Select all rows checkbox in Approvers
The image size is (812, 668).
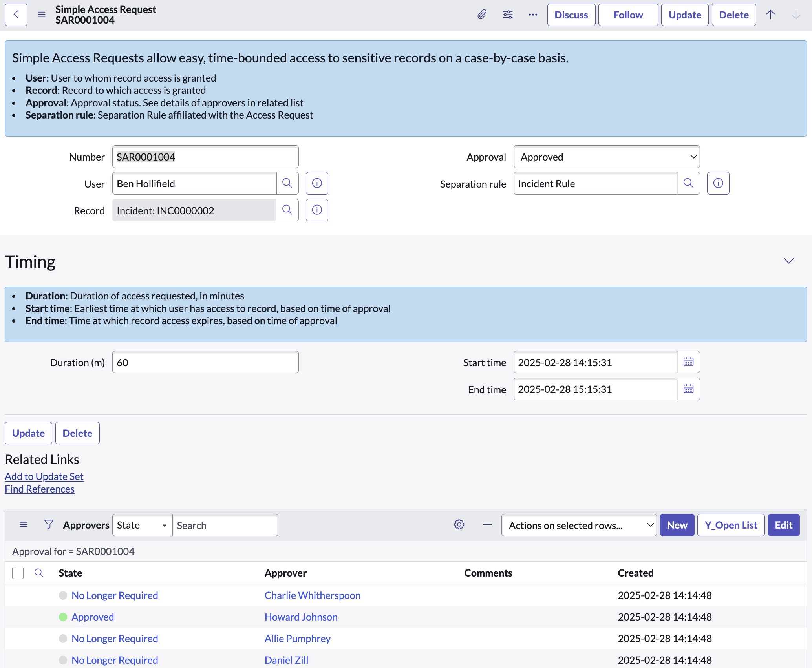tap(18, 573)
